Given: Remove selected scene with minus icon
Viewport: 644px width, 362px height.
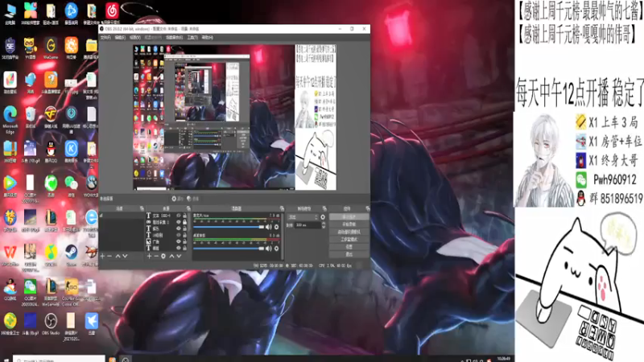Looking at the screenshot, I should (109, 256).
